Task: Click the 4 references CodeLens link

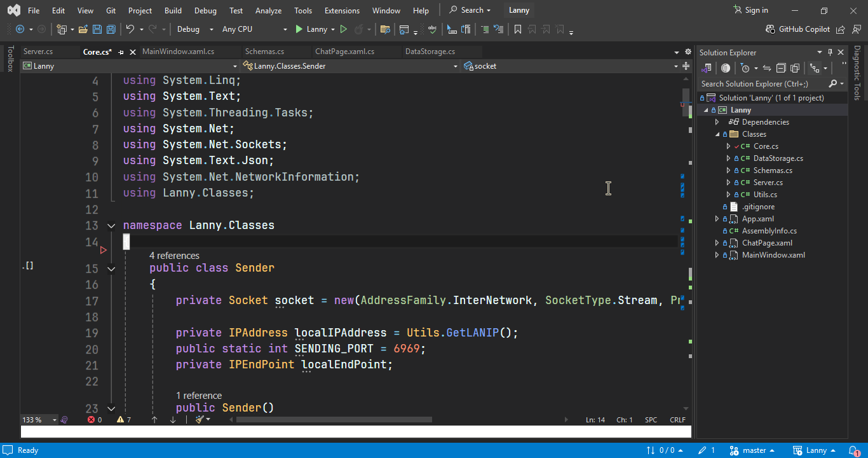Action: [x=174, y=256]
